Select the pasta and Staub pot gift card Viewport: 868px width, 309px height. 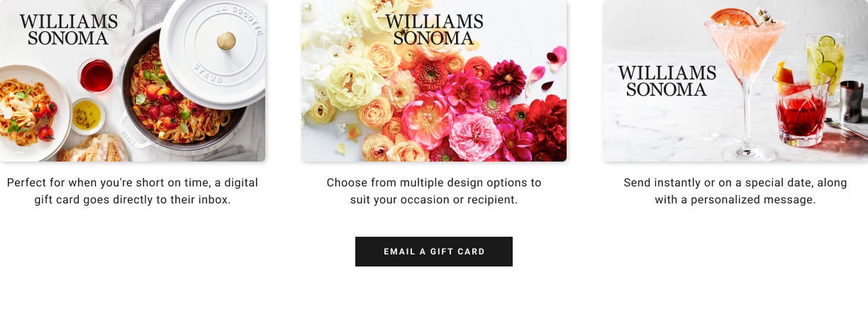133,81
